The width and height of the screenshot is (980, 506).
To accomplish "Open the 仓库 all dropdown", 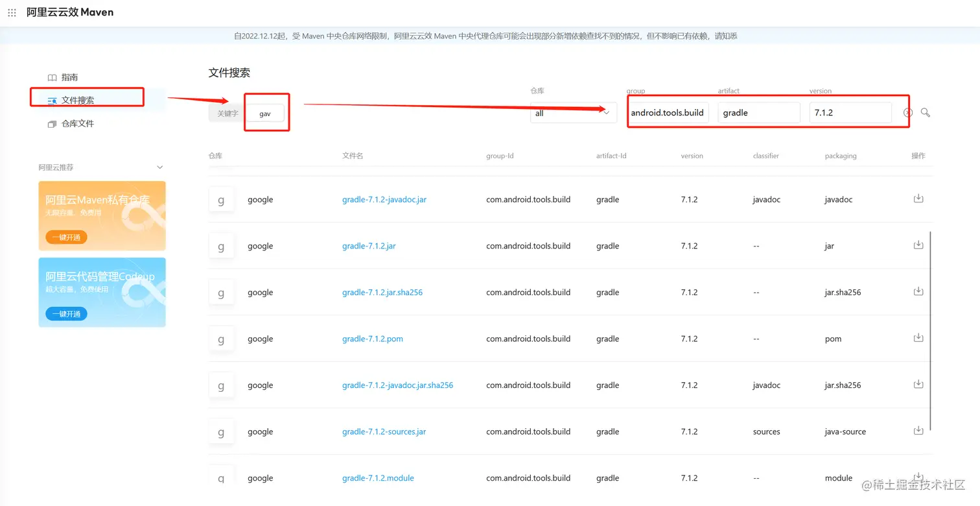I will tap(574, 113).
